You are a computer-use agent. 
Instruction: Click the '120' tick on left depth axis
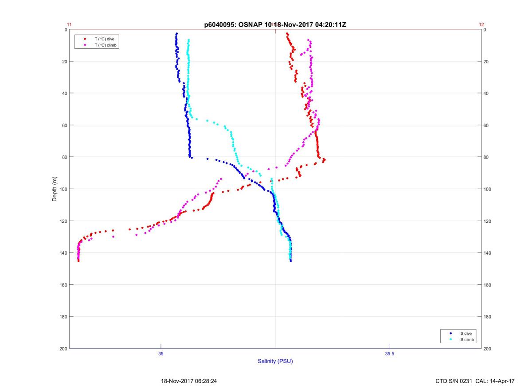coord(63,221)
